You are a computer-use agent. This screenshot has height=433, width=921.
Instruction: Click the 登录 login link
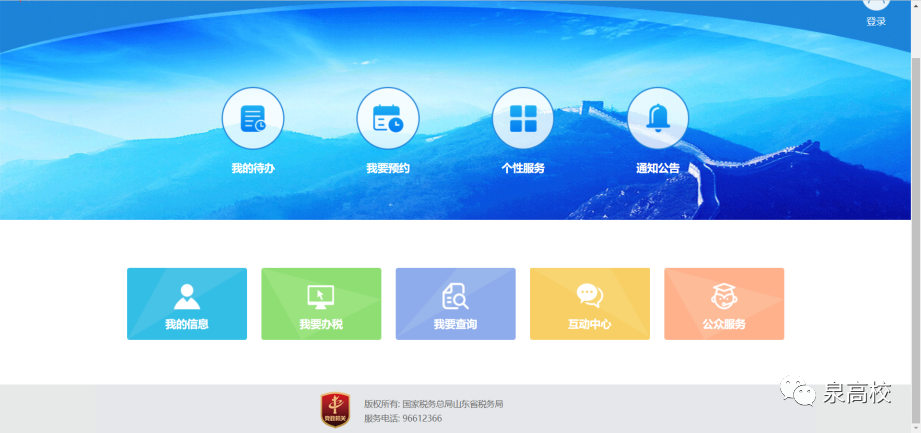(875, 21)
